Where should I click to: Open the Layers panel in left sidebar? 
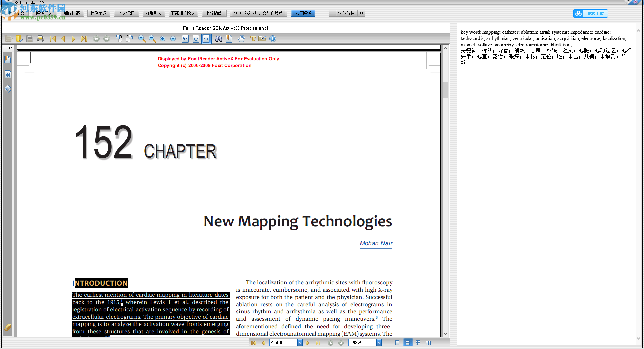point(8,89)
